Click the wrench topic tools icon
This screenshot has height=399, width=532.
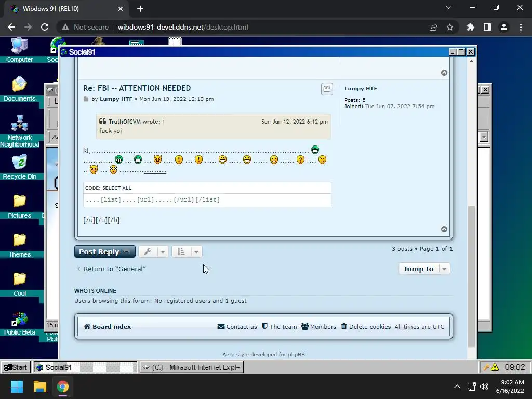[x=148, y=251]
